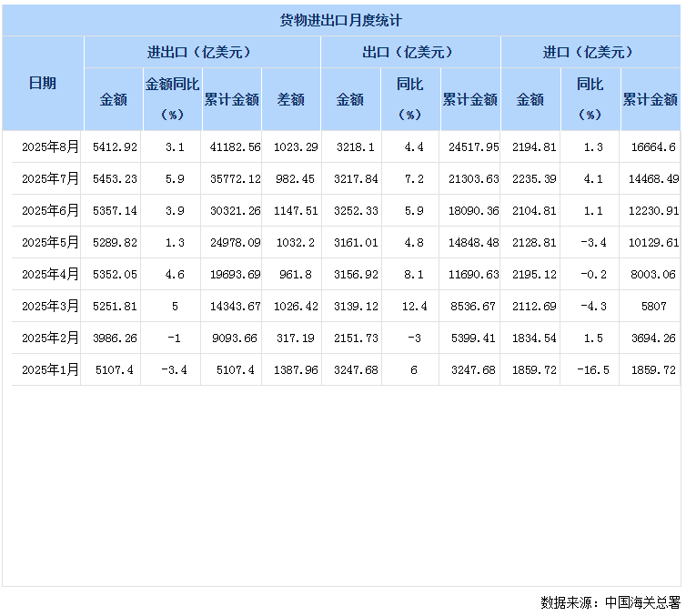Click the 进出口（亿美元）group header
This screenshot has width=686, height=616.
click(x=202, y=52)
